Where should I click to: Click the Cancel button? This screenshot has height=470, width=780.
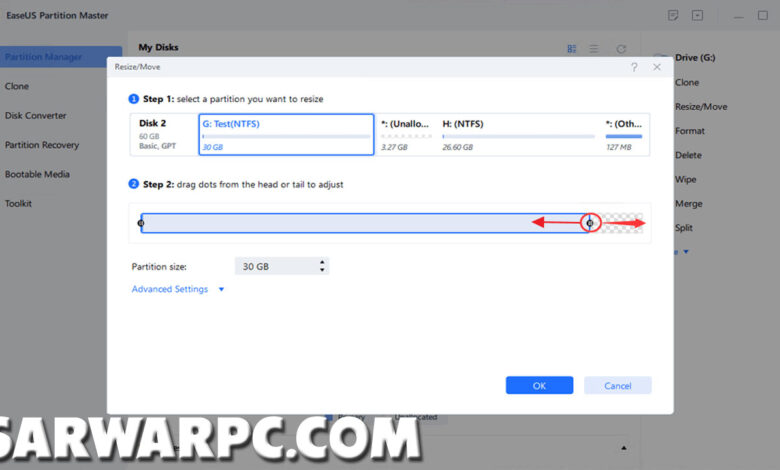point(617,385)
